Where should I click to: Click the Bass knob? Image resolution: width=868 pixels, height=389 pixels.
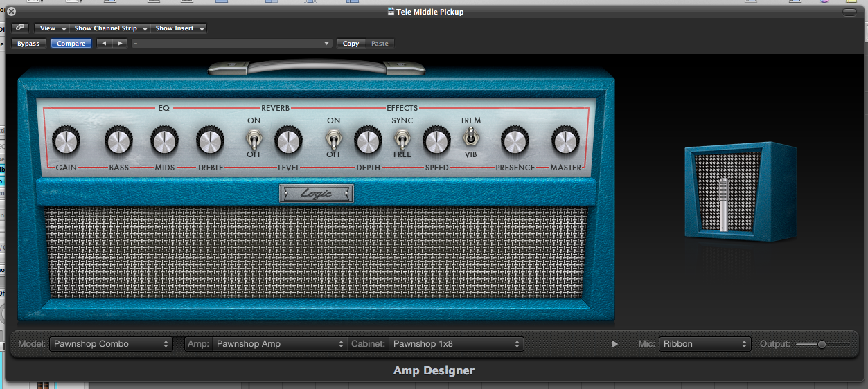tap(119, 141)
